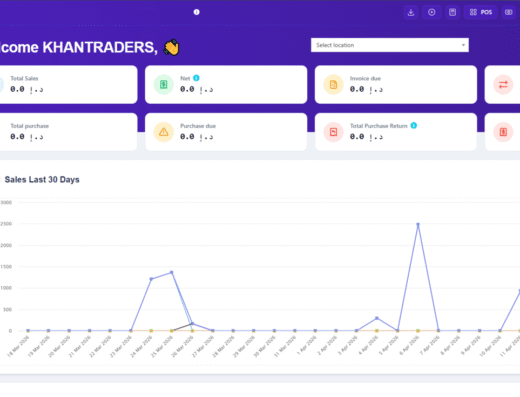The image size is (520, 397).
Task: Click the Invoice due label
Action: pos(365,78)
